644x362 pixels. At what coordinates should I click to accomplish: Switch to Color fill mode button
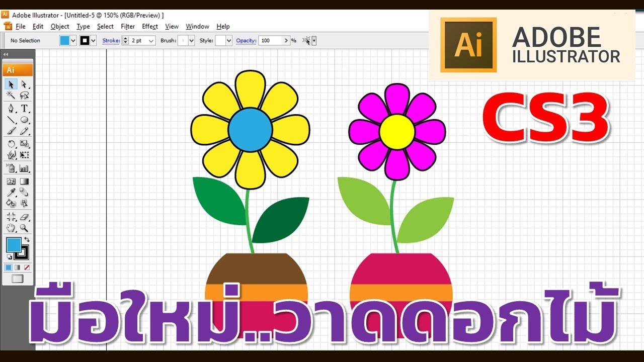[9, 267]
